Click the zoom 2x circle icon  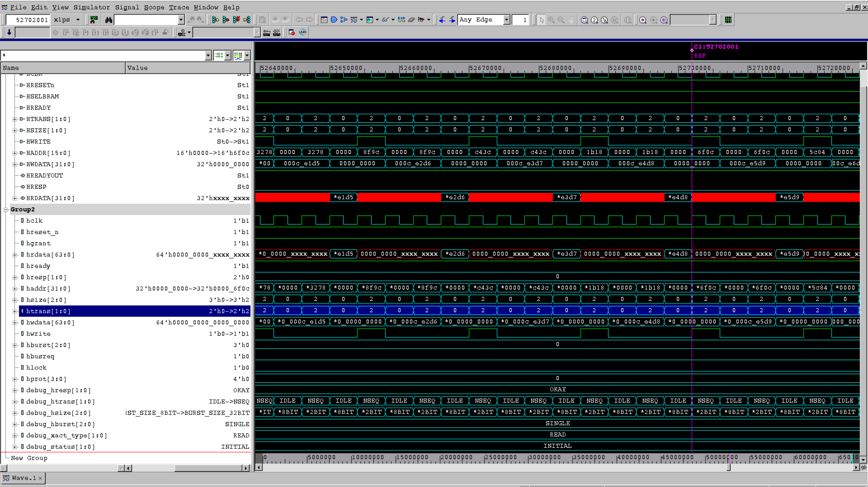pos(594,20)
